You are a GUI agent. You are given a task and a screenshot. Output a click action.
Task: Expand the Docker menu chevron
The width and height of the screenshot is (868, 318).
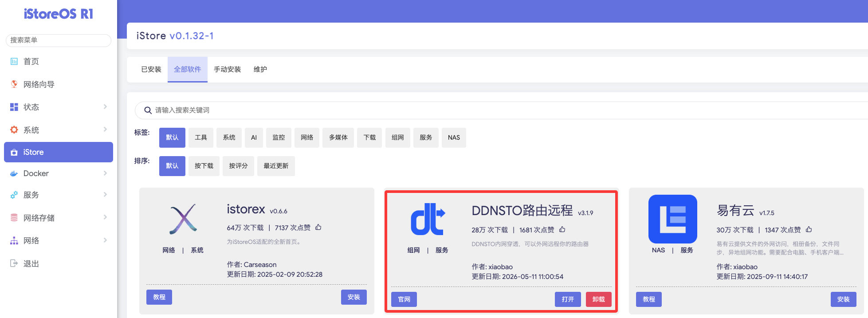[105, 173]
